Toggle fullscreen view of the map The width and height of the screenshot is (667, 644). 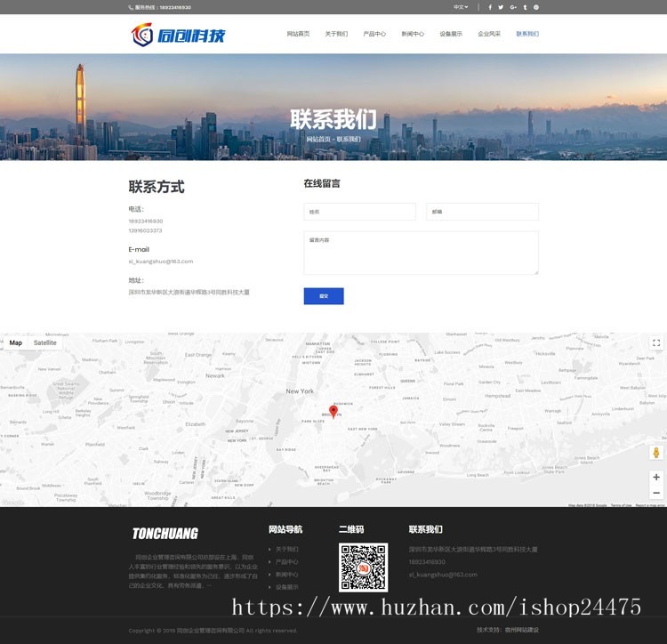coord(656,342)
